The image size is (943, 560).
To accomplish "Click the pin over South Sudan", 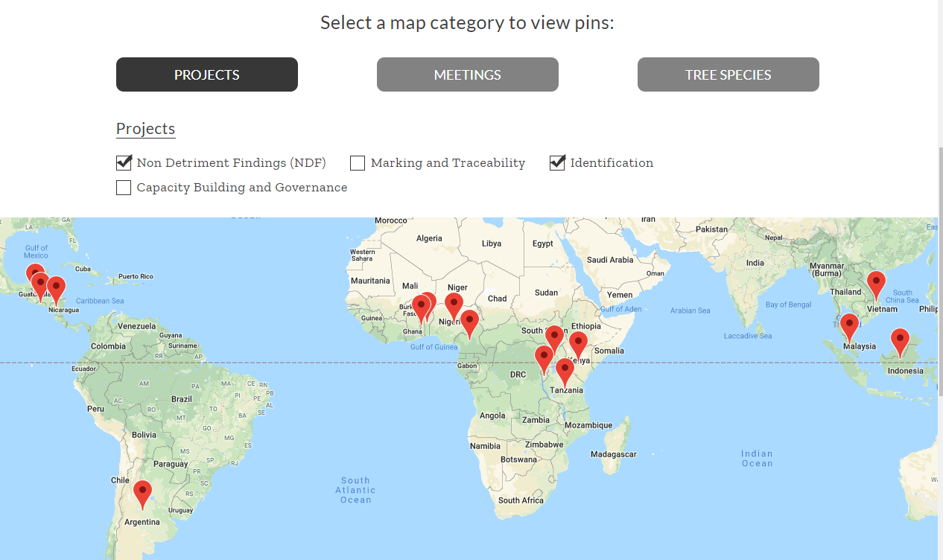I will point(554,337).
